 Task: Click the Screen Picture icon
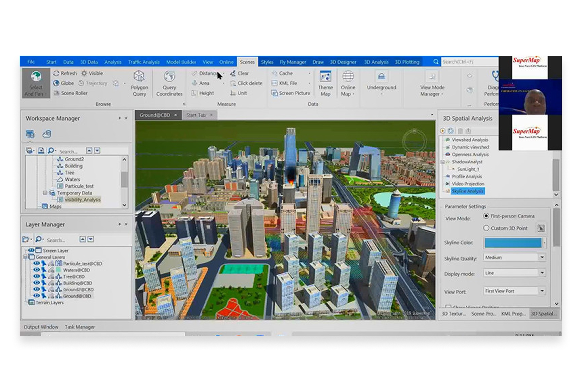click(274, 93)
